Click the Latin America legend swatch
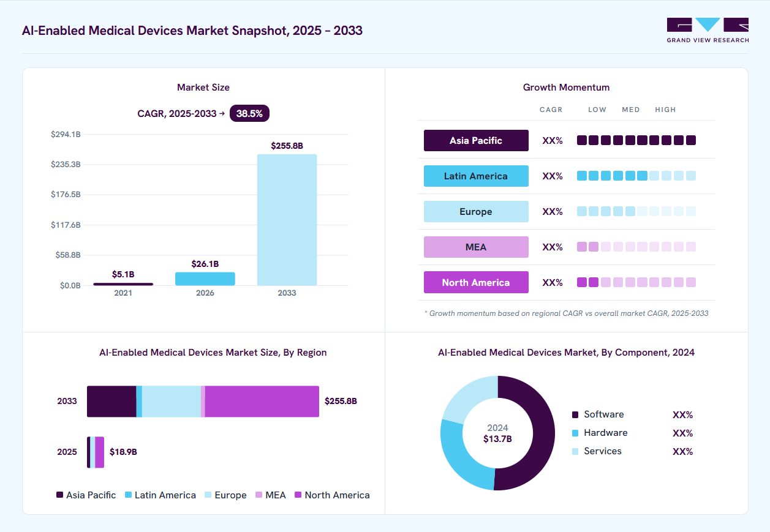Screen dimensions: 770x532 coord(128,495)
